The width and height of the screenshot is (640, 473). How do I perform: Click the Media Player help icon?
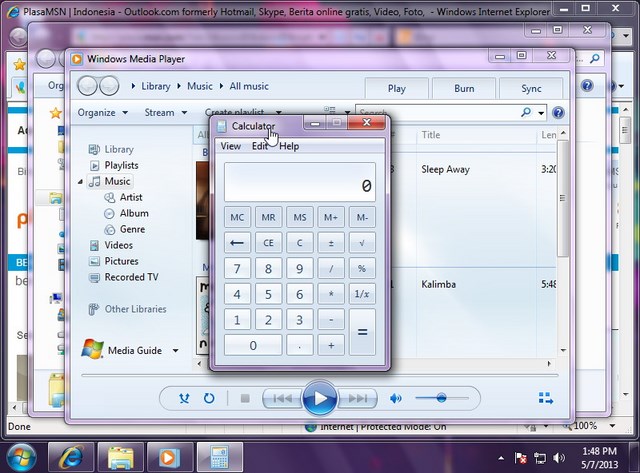tap(558, 112)
